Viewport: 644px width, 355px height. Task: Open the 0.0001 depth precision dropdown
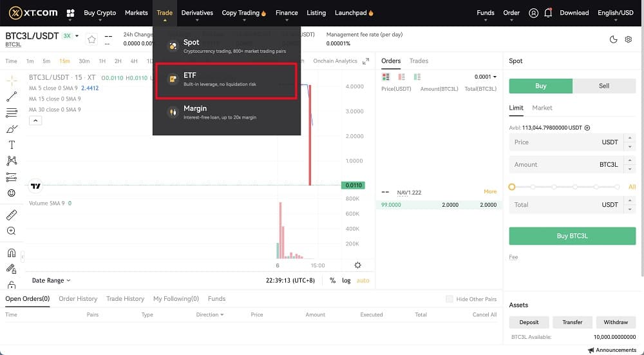[x=486, y=77]
